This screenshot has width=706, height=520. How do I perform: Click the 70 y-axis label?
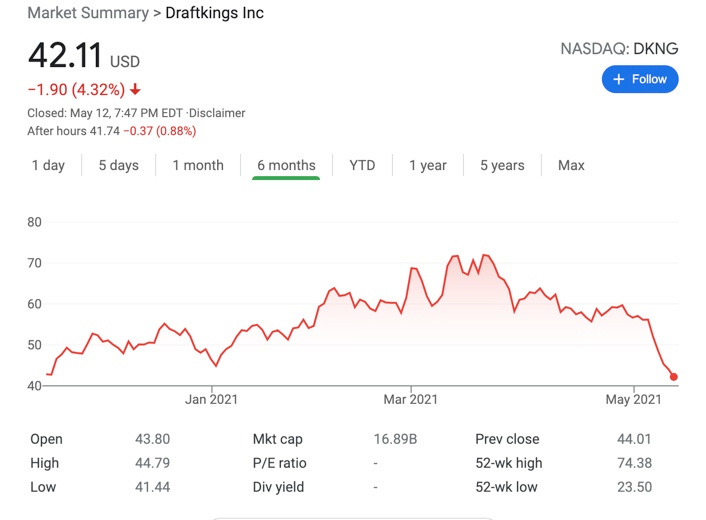[34, 263]
